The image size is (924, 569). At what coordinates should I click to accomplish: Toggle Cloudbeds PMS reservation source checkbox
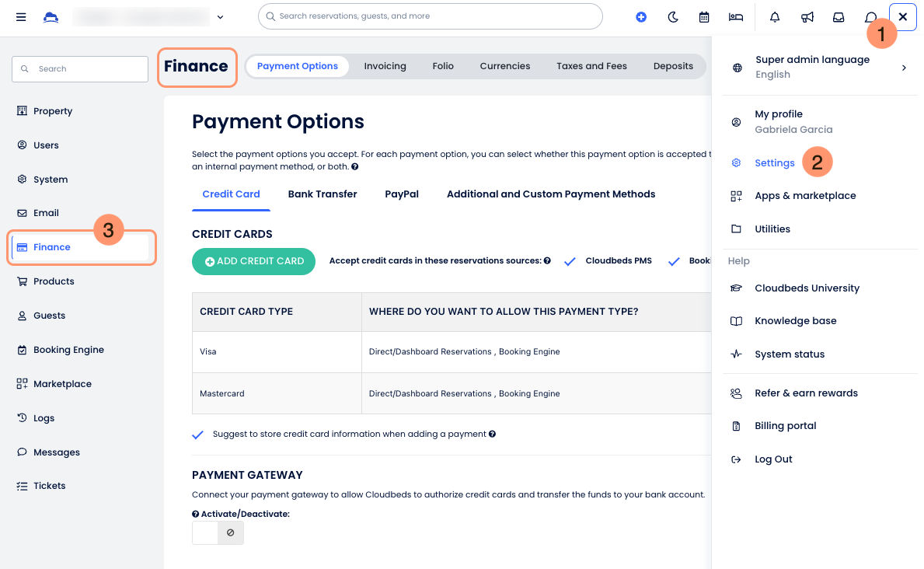570,261
